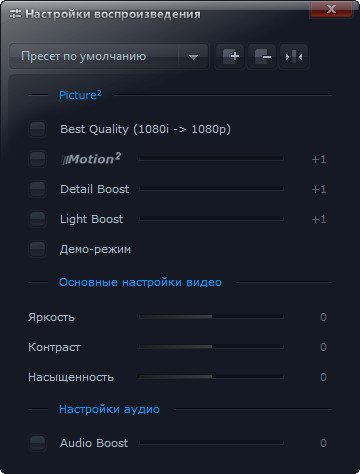Click the Motion² level slider
The height and width of the screenshot is (474, 360).
pyautogui.click(x=211, y=158)
